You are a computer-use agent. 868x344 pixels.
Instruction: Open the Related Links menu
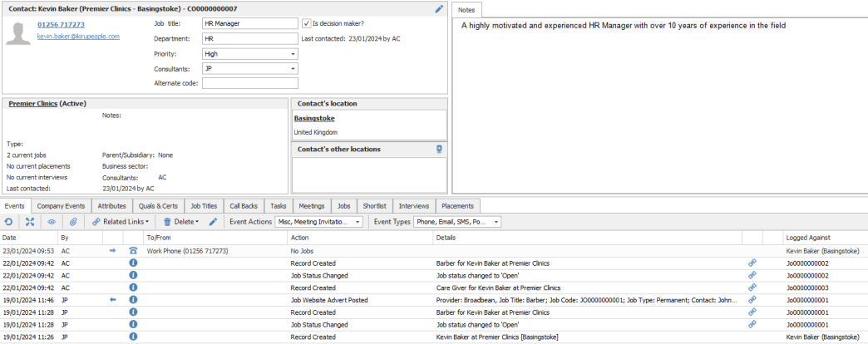pyautogui.click(x=121, y=222)
